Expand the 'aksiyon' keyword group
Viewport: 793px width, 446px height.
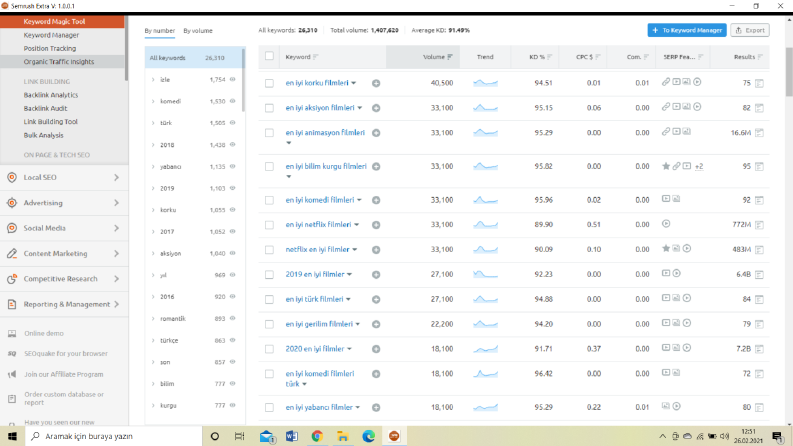click(153, 253)
